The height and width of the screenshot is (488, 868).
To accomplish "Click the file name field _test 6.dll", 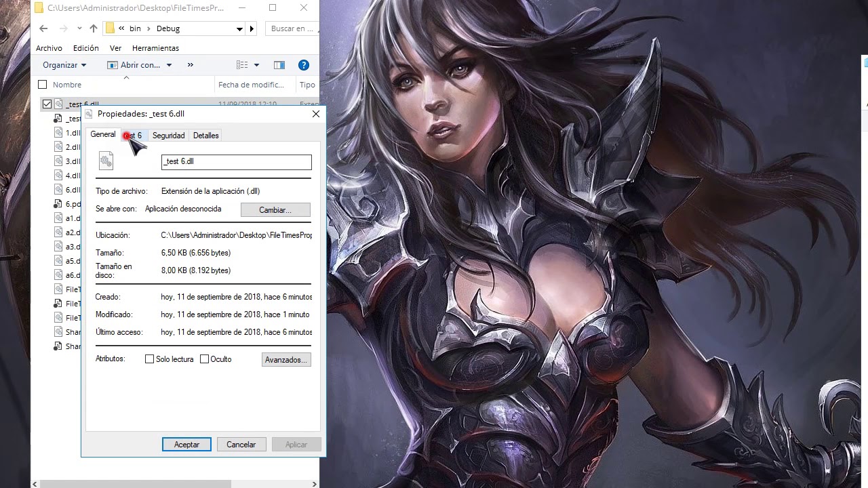I will 237,162.
